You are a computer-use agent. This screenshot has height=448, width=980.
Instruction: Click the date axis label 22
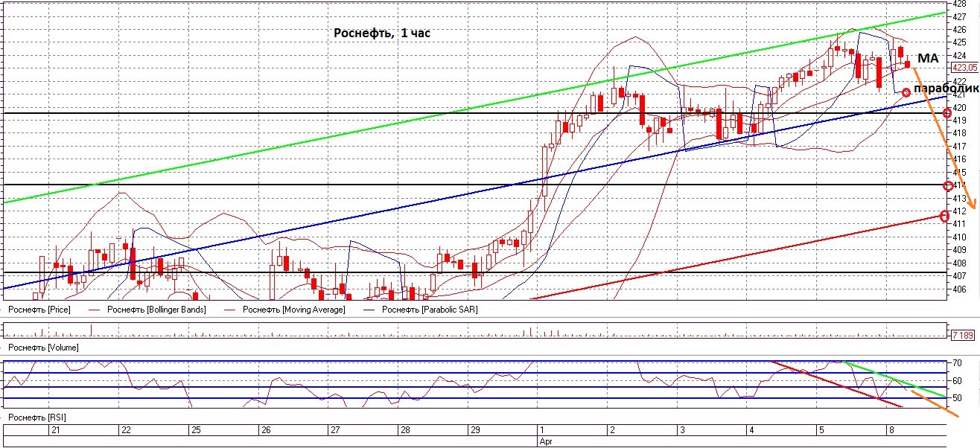click(x=126, y=431)
